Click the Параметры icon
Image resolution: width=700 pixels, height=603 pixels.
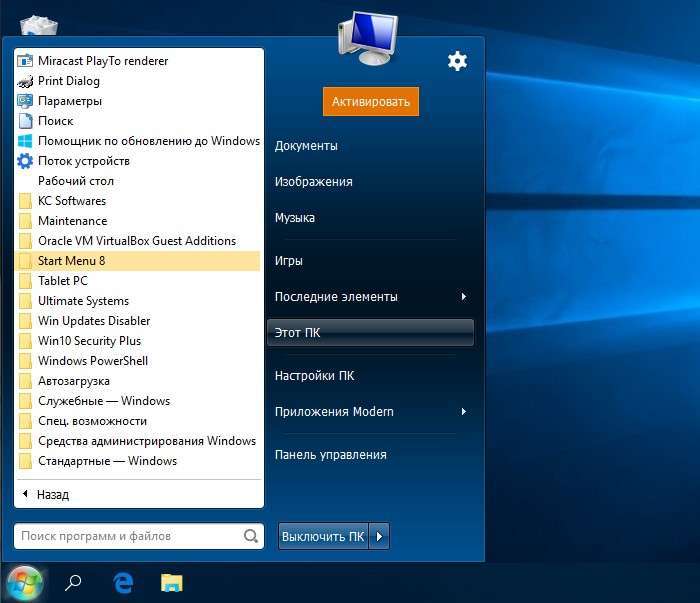(x=25, y=101)
